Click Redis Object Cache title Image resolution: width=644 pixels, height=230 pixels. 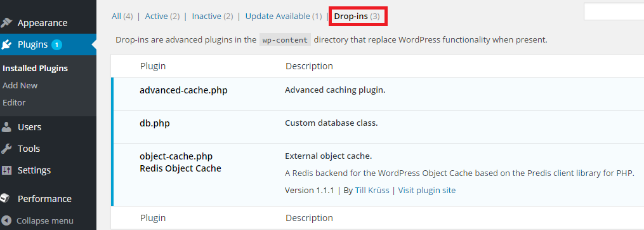[180, 168]
